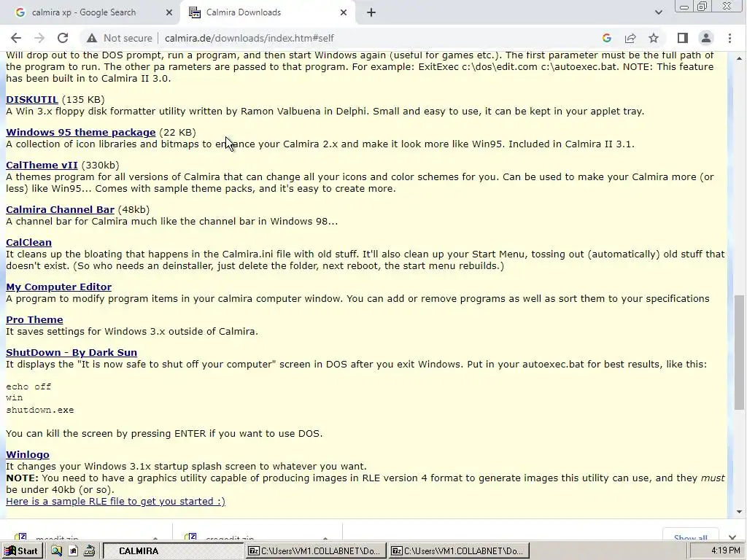The width and height of the screenshot is (747, 560).
Task: Click the 4:19 PM taskbar clock
Action: coord(726,551)
